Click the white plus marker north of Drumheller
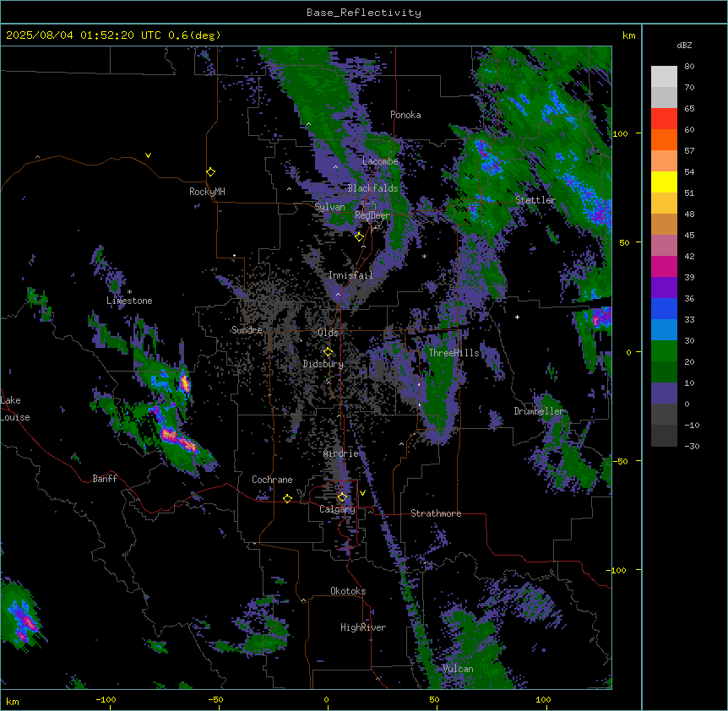 517,317
